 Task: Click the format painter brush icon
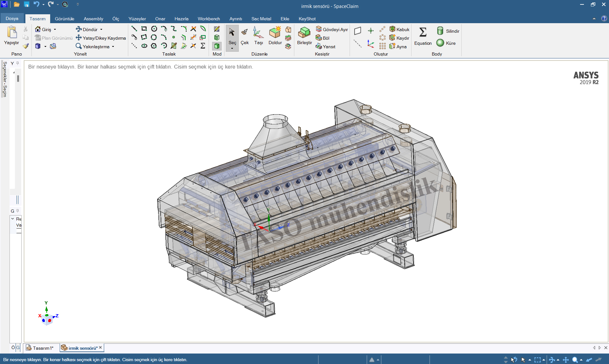[26, 46]
